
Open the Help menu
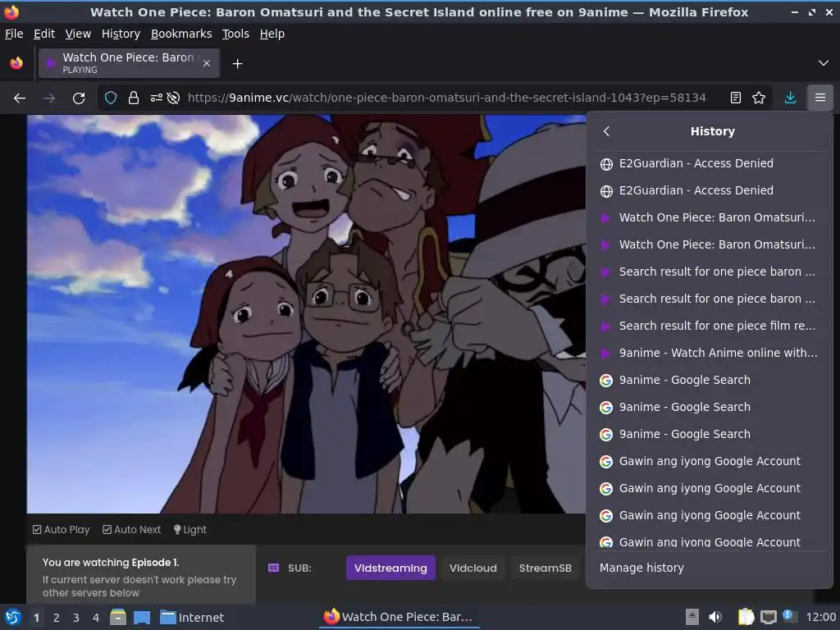tap(272, 34)
